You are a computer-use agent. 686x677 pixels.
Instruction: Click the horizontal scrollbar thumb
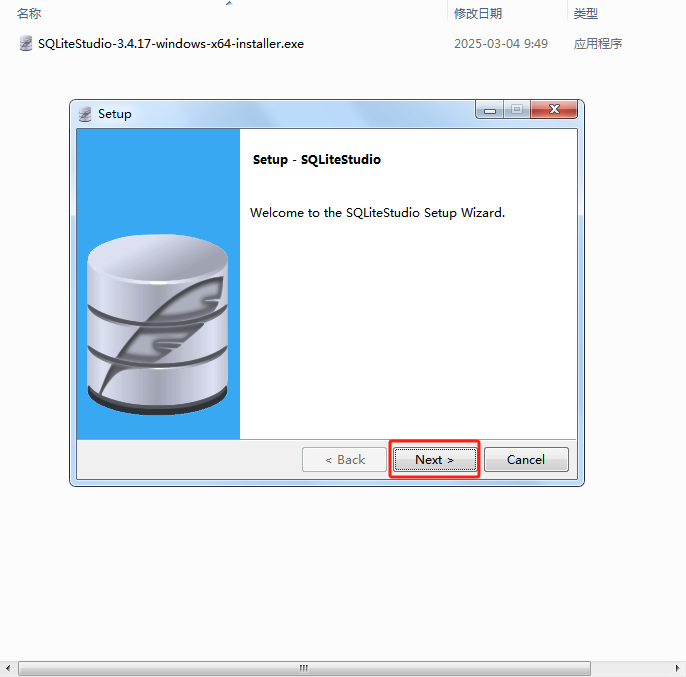click(x=304, y=668)
